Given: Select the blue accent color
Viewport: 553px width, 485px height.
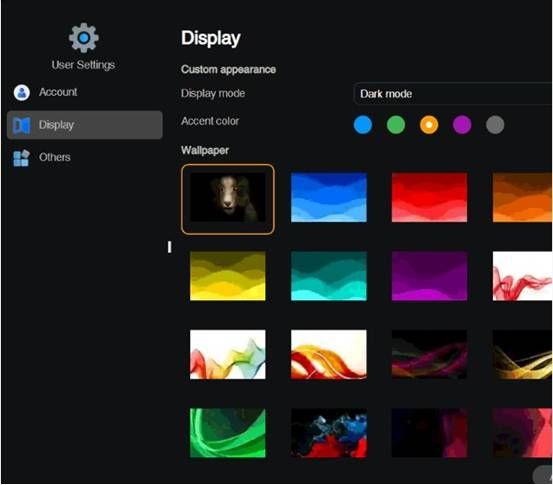Looking at the screenshot, I should pos(363,125).
